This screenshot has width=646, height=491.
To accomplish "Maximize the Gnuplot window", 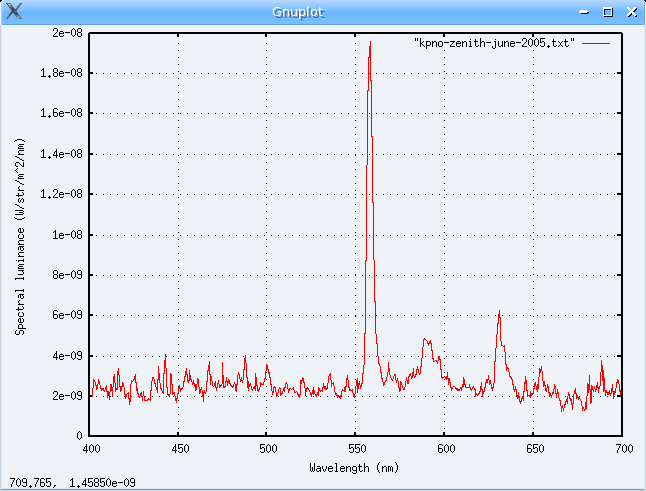I will click(608, 12).
